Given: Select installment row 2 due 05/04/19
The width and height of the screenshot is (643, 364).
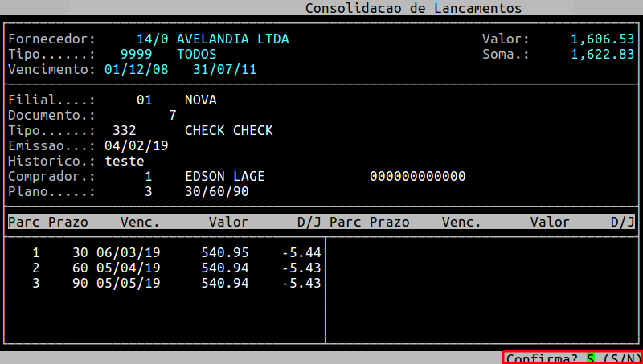Looking at the screenshot, I should pyautogui.click(x=177, y=268).
